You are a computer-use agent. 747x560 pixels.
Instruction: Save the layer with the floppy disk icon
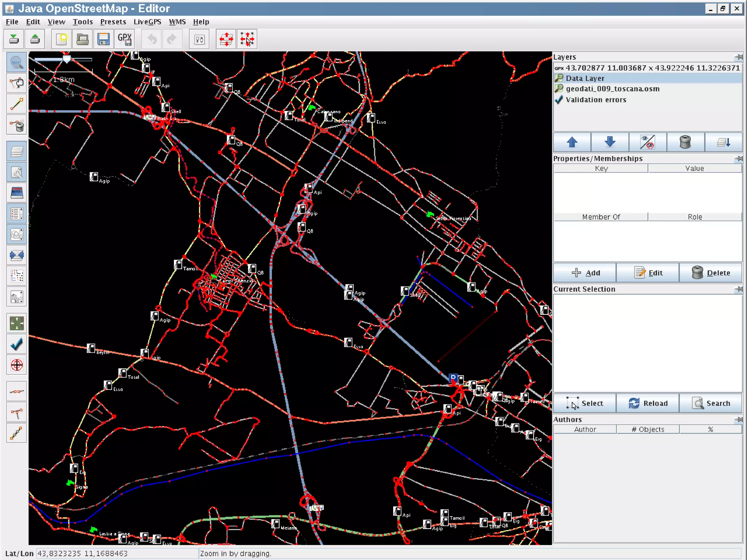point(104,39)
